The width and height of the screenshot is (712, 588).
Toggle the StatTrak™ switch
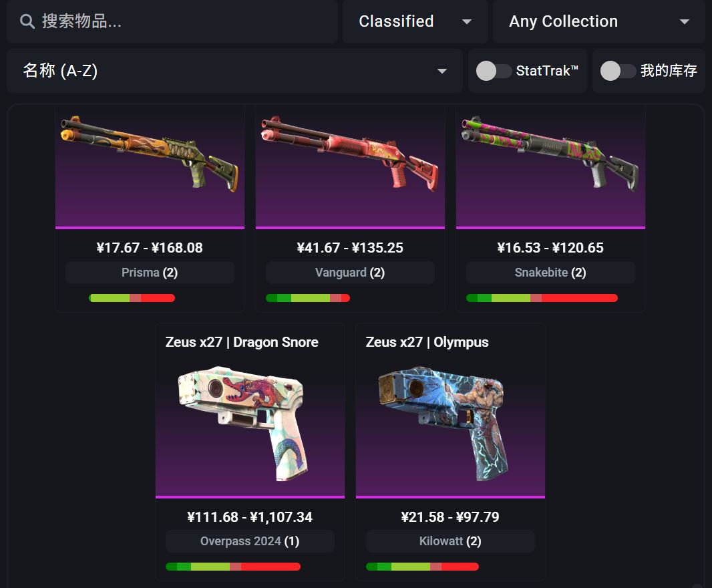[494, 71]
